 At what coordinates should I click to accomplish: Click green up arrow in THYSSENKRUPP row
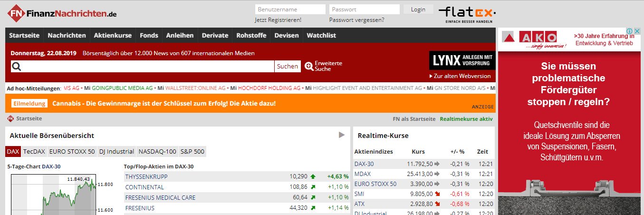tap(312, 176)
